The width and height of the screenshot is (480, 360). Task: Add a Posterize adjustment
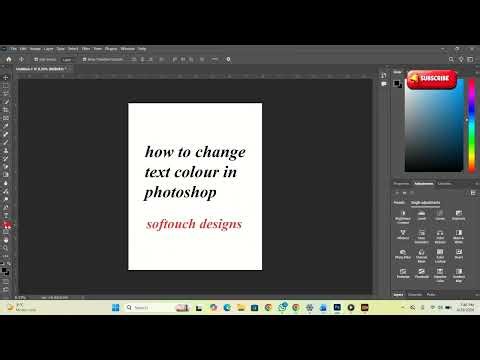pyautogui.click(x=403, y=273)
